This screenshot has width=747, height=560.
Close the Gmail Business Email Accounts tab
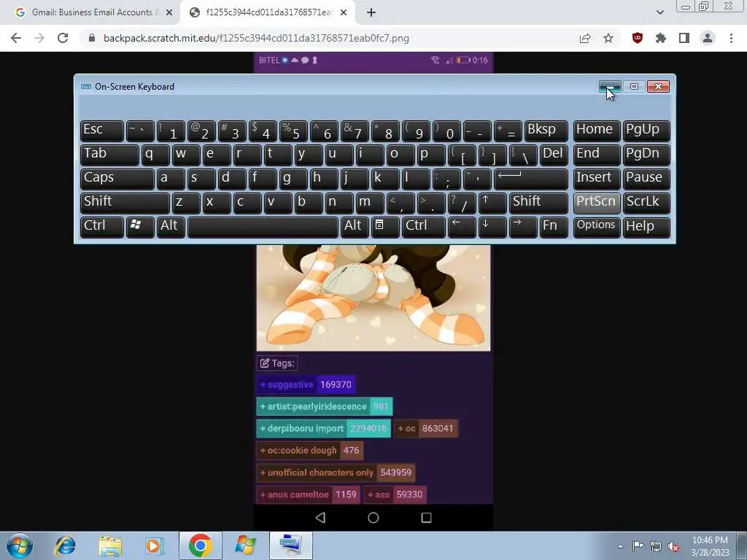[x=169, y=12]
